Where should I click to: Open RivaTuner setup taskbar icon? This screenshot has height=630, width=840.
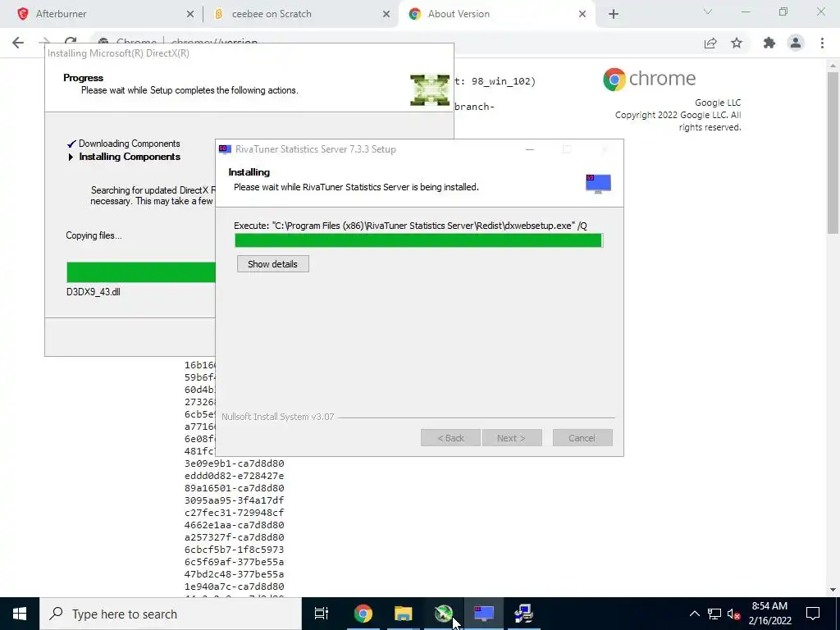(483, 614)
